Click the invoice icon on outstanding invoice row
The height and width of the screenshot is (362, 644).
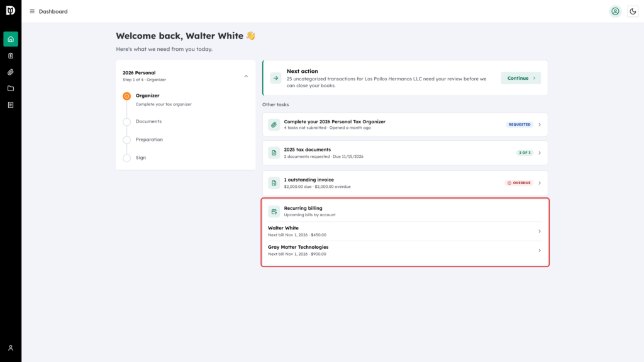point(274,183)
